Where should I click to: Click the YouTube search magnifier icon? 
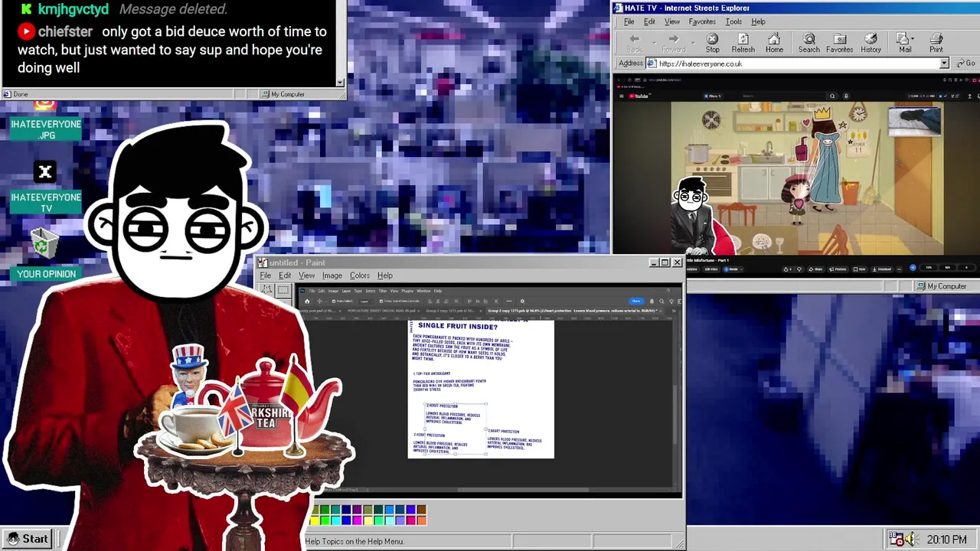[x=832, y=96]
